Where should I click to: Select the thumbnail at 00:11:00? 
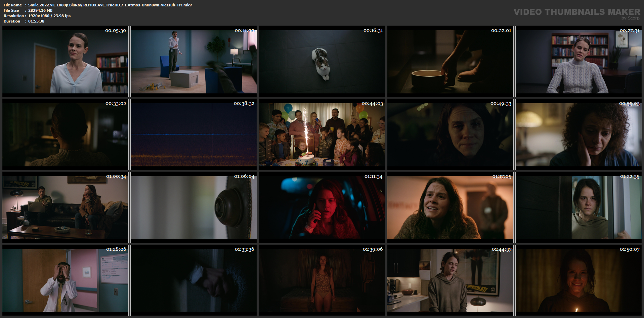[x=194, y=62]
